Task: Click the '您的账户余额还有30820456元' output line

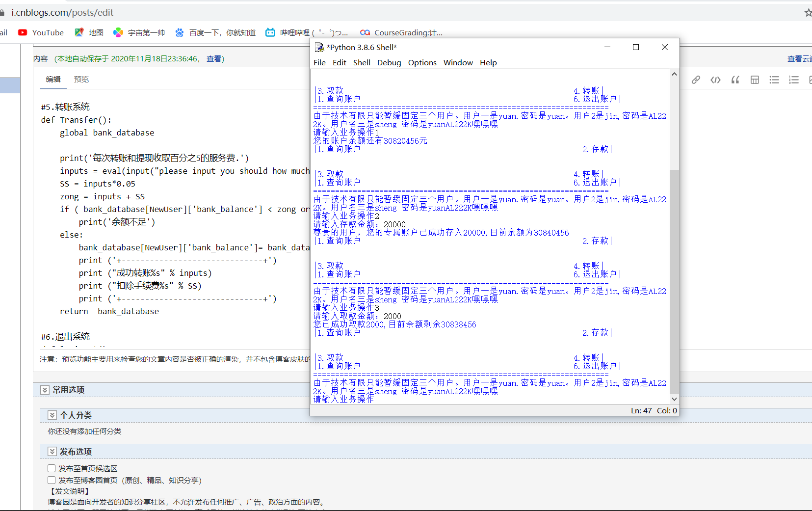Action: coord(370,141)
